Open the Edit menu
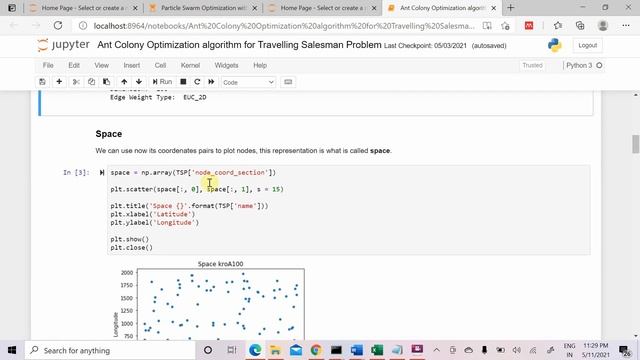Viewport: 640px width, 360px height. (x=74, y=65)
